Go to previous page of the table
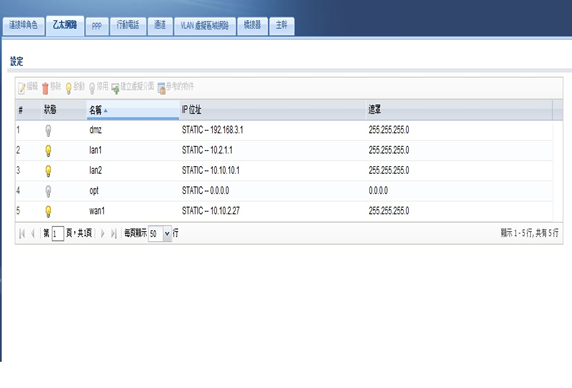The width and height of the screenshot is (572, 388). tap(33, 233)
